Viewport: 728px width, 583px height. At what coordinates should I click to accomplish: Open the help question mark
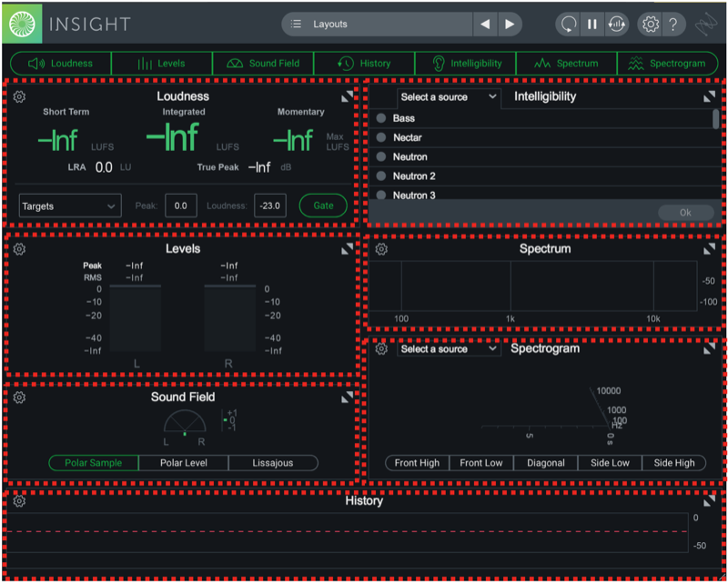pos(673,25)
